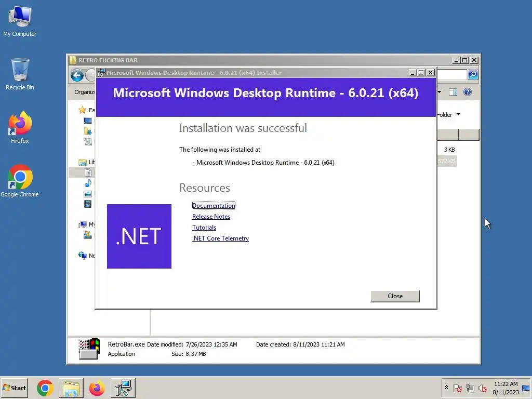532x399 pixels.
Task: Open the Tutorials link
Action: [204, 228]
